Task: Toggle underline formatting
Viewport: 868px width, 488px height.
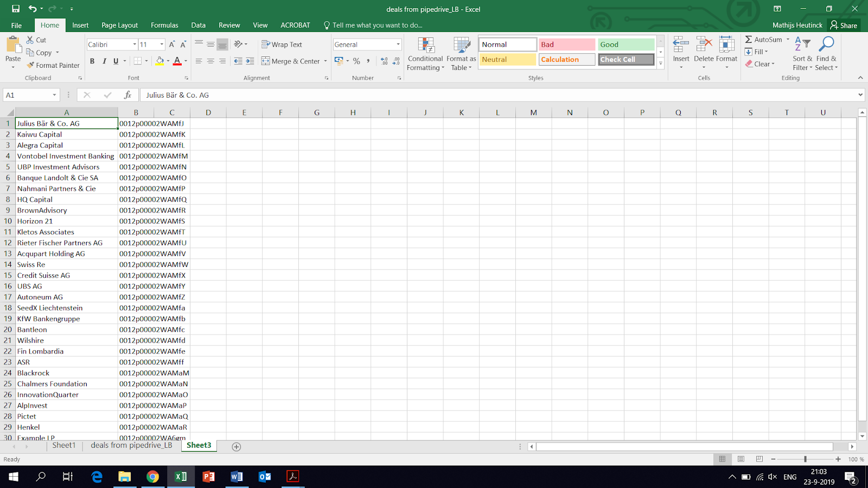Action: coord(116,61)
